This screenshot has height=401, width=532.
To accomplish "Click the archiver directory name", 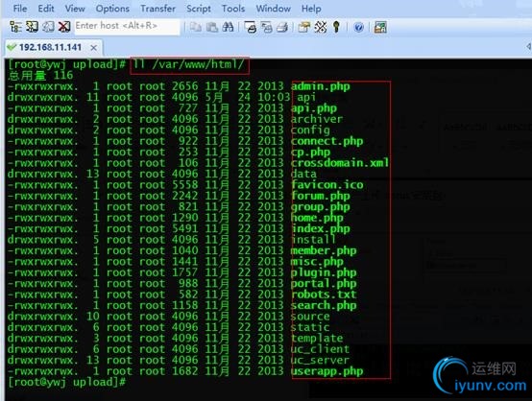I will pyautogui.click(x=317, y=119).
